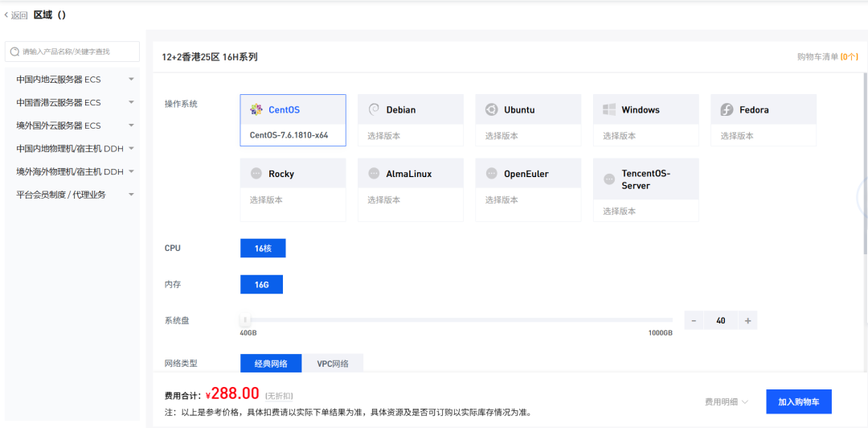Click the AlmaLinux placeholder icon
This screenshot has height=428, width=868.
[x=374, y=174]
